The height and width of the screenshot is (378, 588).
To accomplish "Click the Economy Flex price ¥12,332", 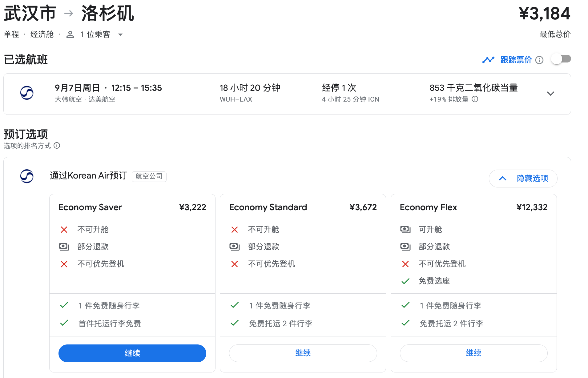I will (x=532, y=207).
